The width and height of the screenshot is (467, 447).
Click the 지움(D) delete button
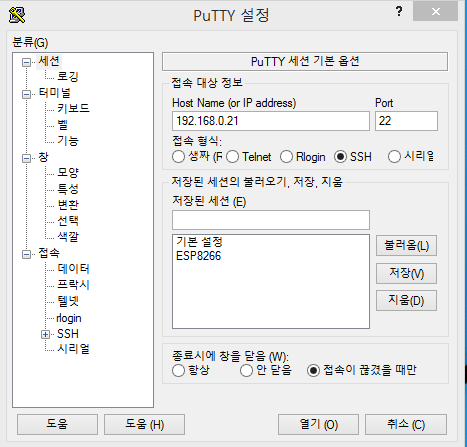tap(406, 301)
